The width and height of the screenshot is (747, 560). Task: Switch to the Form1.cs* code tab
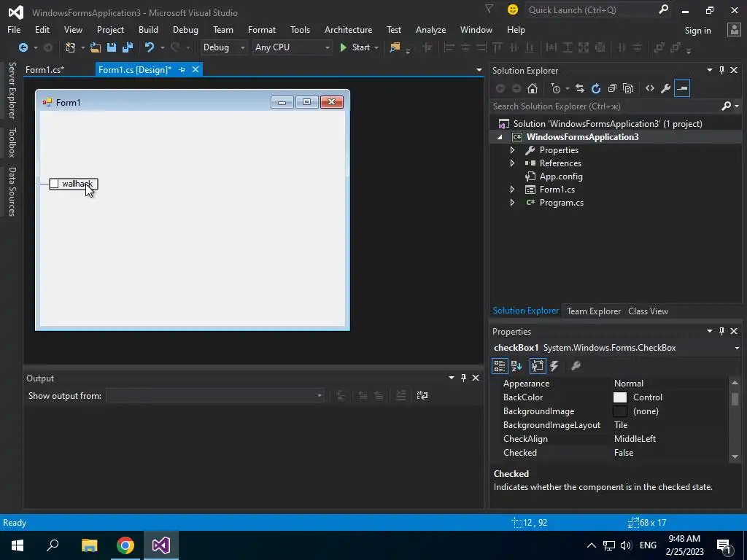[x=44, y=70]
